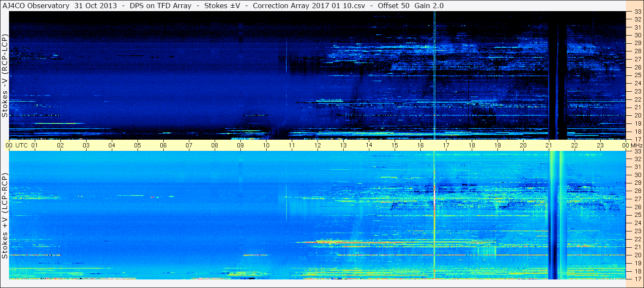Select the 03 hour marker on time axis
The width and height of the screenshot is (644, 288).
[x=86, y=145]
